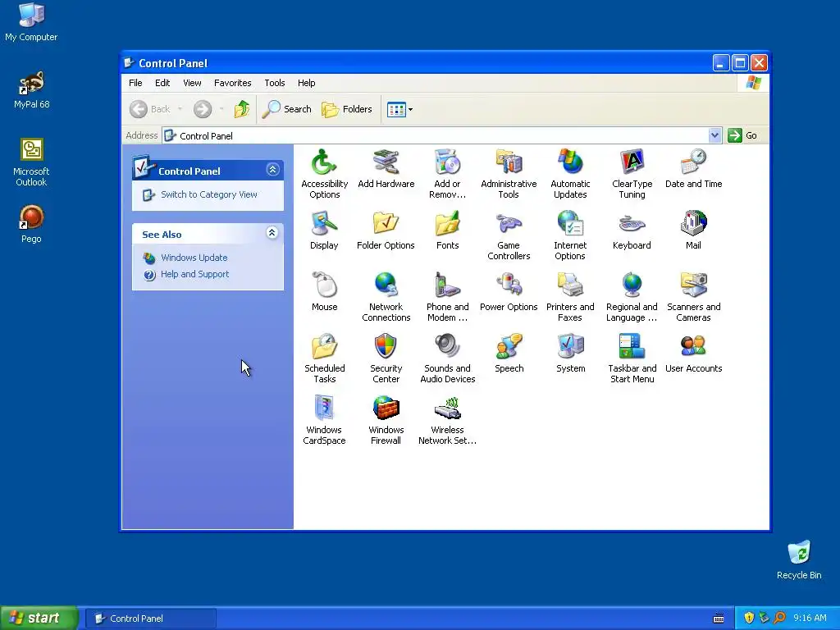Click Control Panel taskbar button
Viewport: 840px width, 630px height.
pos(151,619)
